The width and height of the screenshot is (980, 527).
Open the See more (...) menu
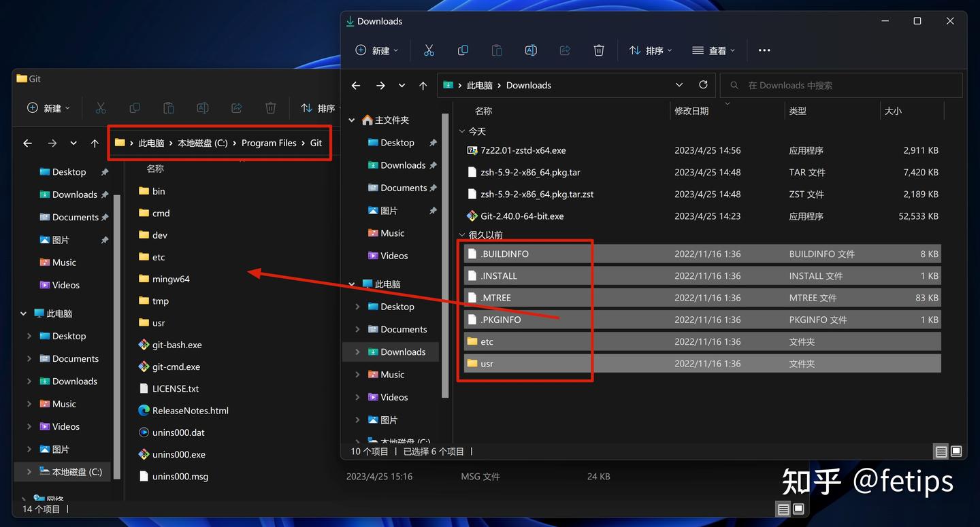764,50
